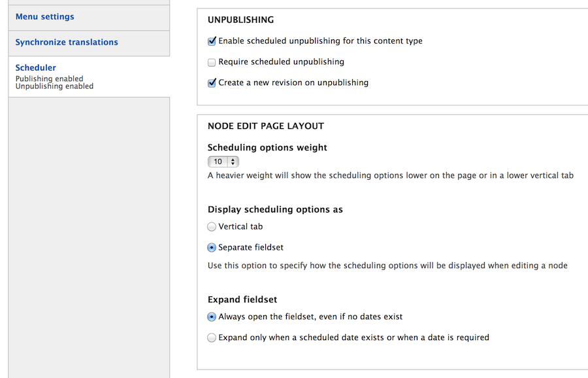
Task: Select the Vertical tab radio option
Action: point(212,227)
